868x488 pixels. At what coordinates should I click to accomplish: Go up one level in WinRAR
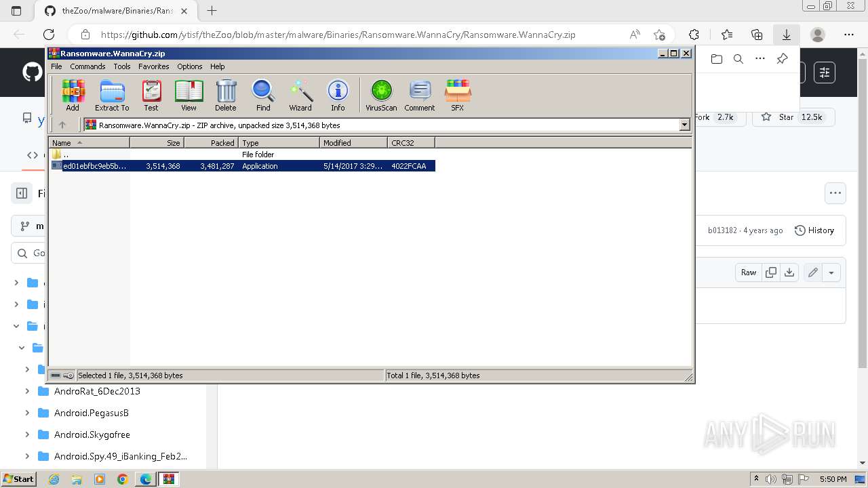coord(62,125)
